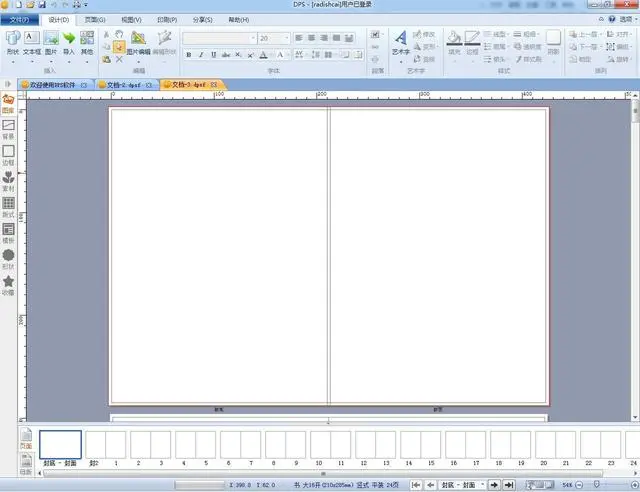Open the 图库 gallery panel in sidebar

click(x=8, y=104)
